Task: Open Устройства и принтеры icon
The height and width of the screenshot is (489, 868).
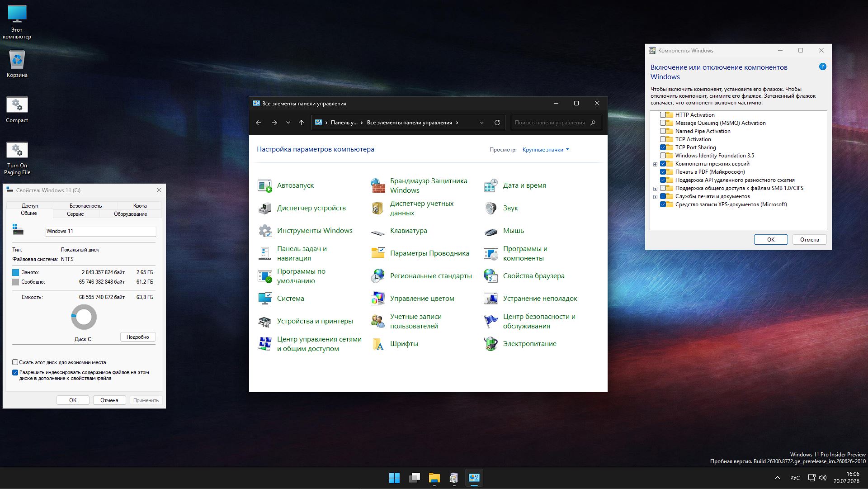Action: point(264,321)
